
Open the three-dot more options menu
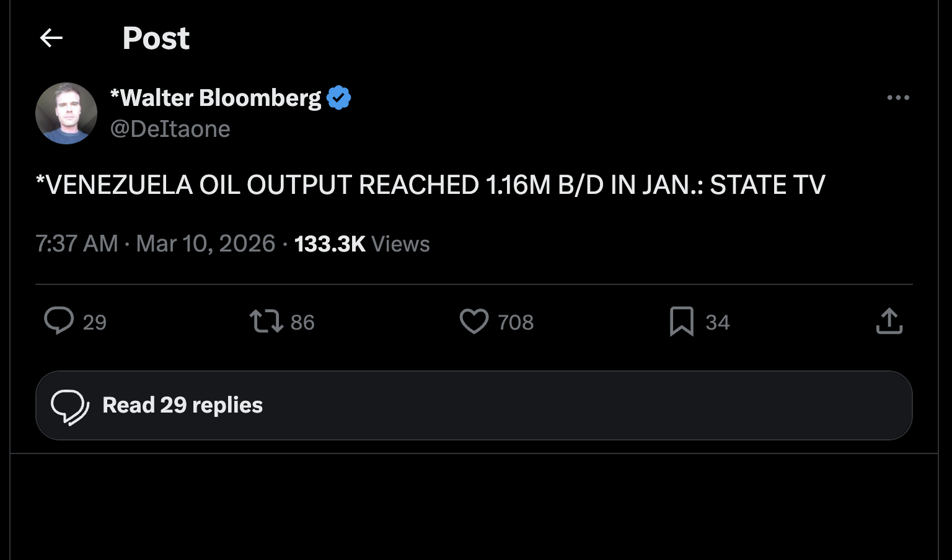(898, 98)
